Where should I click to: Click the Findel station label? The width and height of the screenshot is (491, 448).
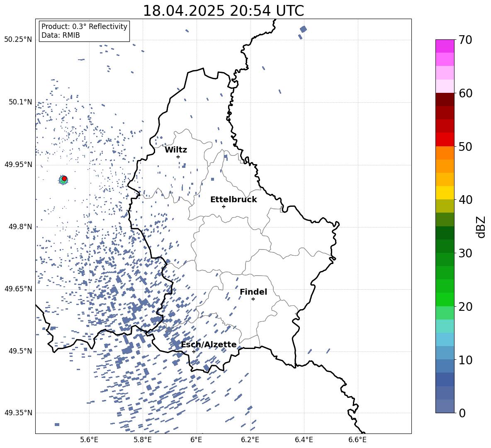253,292
